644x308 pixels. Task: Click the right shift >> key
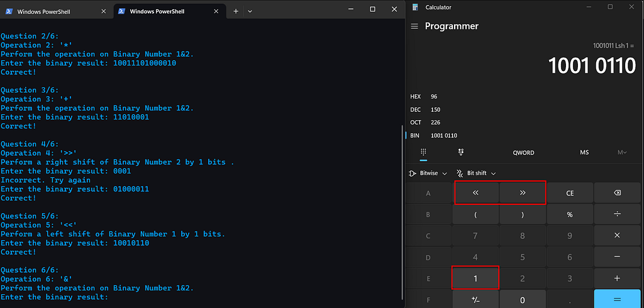click(x=523, y=192)
